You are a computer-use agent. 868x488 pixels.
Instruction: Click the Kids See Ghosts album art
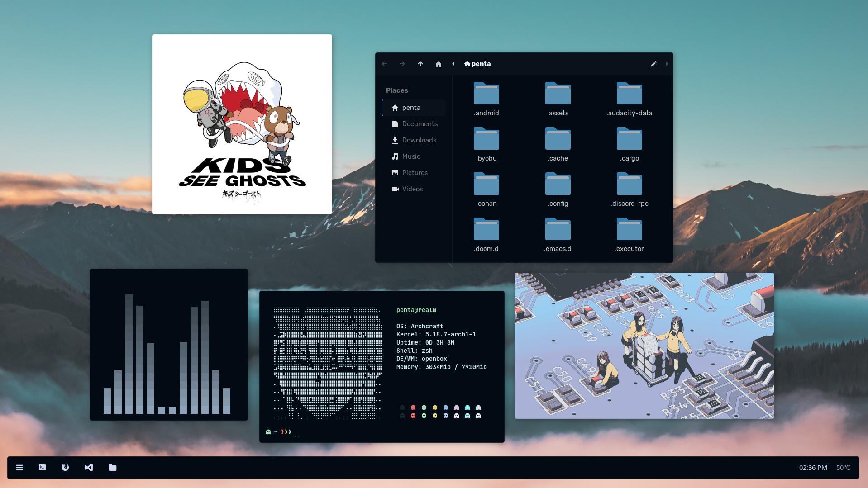pyautogui.click(x=242, y=124)
